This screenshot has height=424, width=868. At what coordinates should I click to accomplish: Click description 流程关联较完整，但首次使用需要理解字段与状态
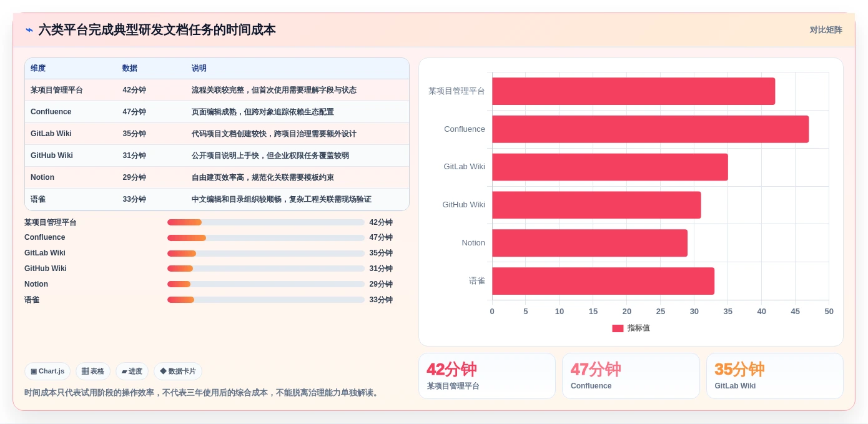coord(274,90)
